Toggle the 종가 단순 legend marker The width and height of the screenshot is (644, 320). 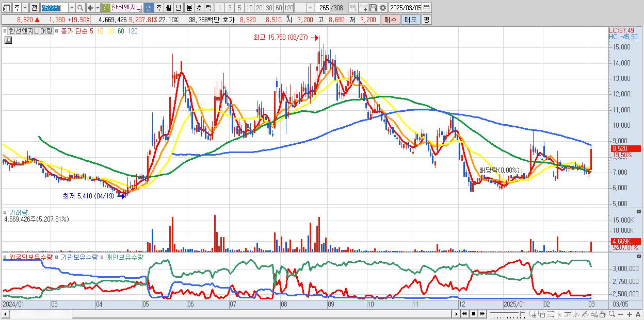click(x=57, y=31)
